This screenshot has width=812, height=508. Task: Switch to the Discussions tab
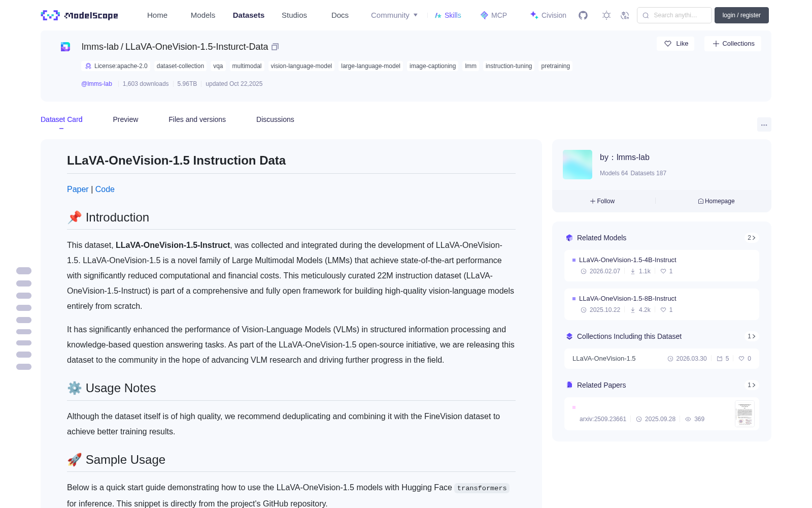coord(275,119)
